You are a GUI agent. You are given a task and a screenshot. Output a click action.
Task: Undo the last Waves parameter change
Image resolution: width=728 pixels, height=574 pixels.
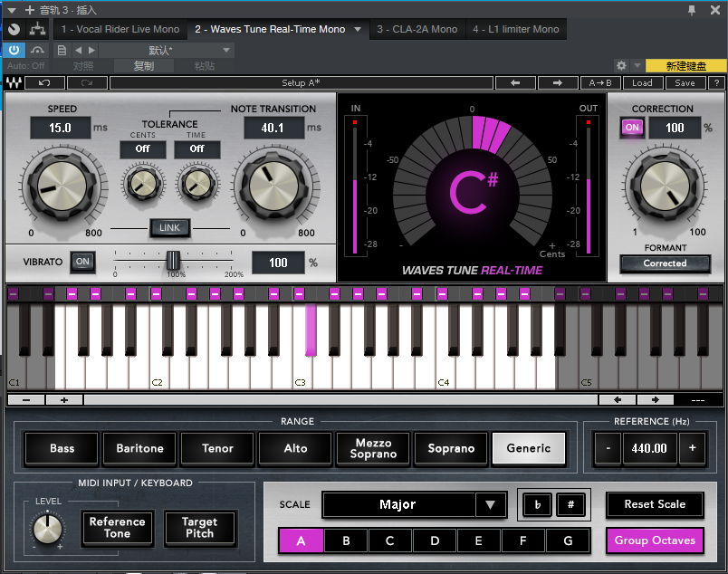44,83
